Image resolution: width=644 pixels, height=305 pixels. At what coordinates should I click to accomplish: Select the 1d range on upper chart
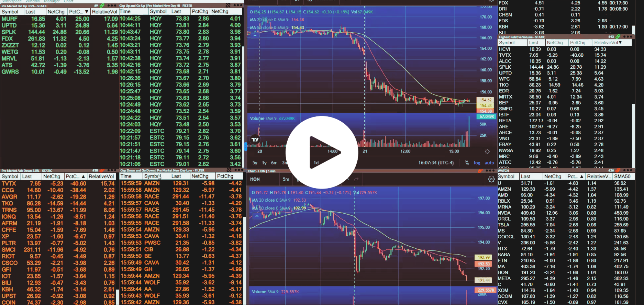316,163
